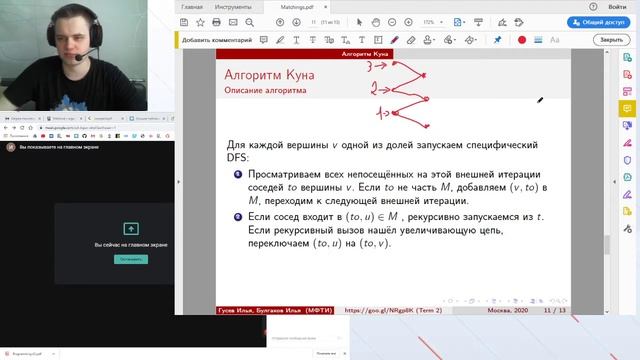
Task: Select the Matchings.pdf document tab
Action: (x=297, y=7)
